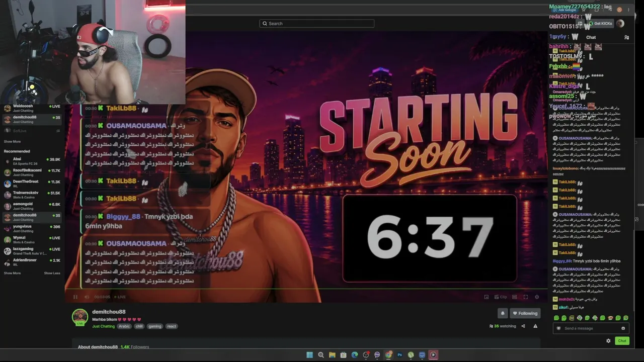
Task: Open the media player taskbar icon
Action: (434, 355)
